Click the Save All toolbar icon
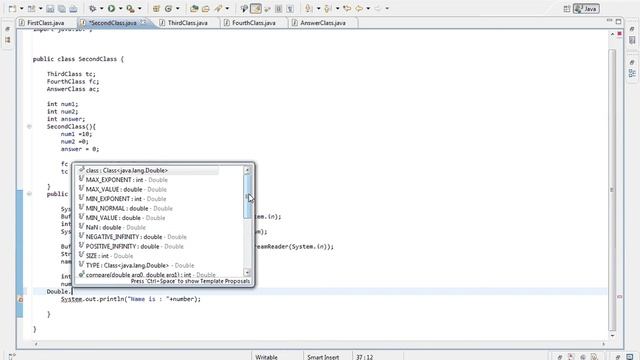This screenshot has width=640, height=360. 62,9
